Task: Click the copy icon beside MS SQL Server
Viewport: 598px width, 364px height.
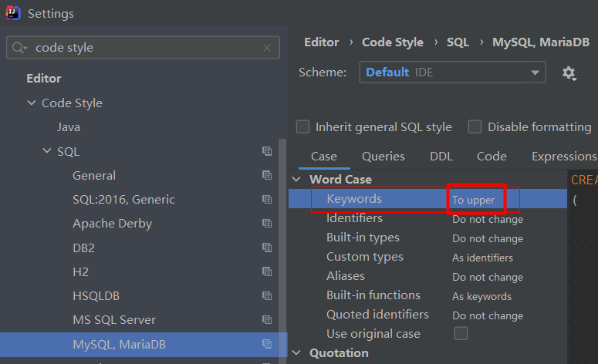Action: coord(267,320)
